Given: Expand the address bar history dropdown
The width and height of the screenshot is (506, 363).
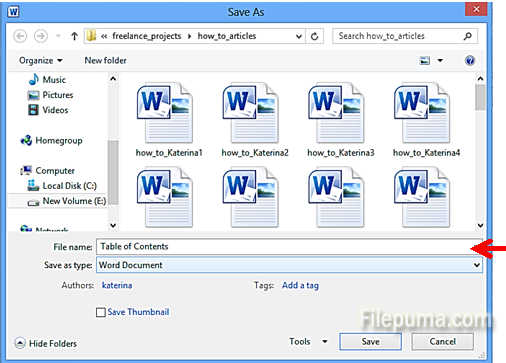Looking at the screenshot, I should [299, 36].
